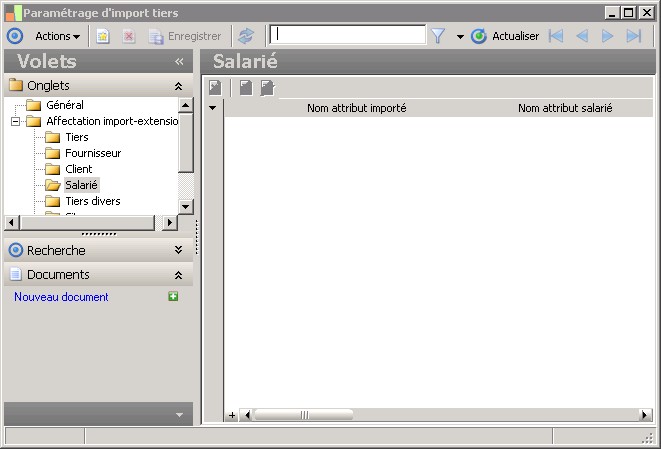Select the Tiers folder in tree
The width and height of the screenshot is (661, 449).
tap(77, 137)
